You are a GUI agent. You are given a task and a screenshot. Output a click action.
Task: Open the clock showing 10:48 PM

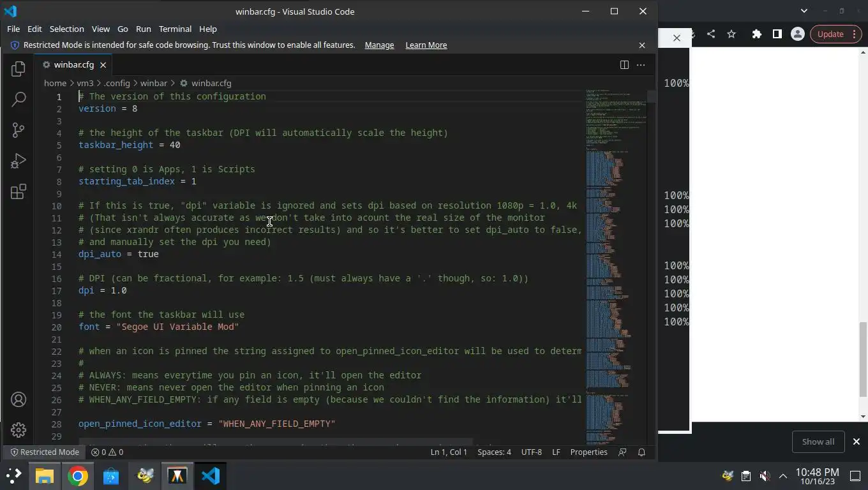pyautogui.click(x=817, y=476)
